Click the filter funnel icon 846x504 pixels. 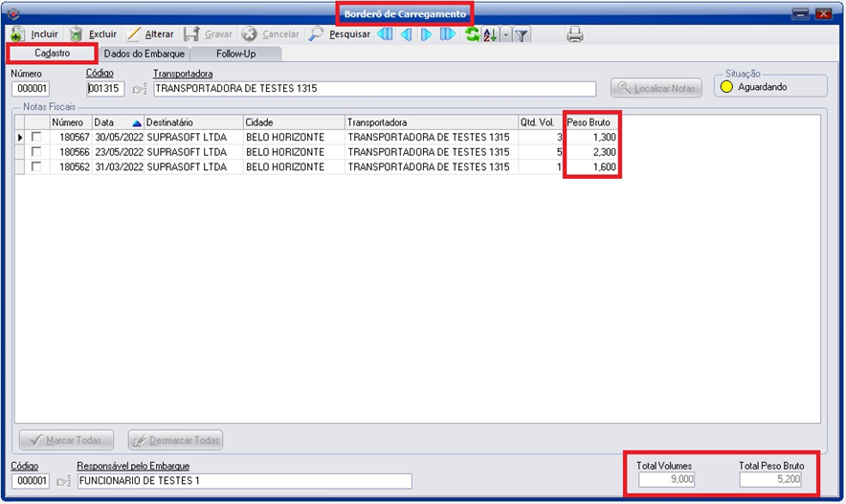click(522, 34)
